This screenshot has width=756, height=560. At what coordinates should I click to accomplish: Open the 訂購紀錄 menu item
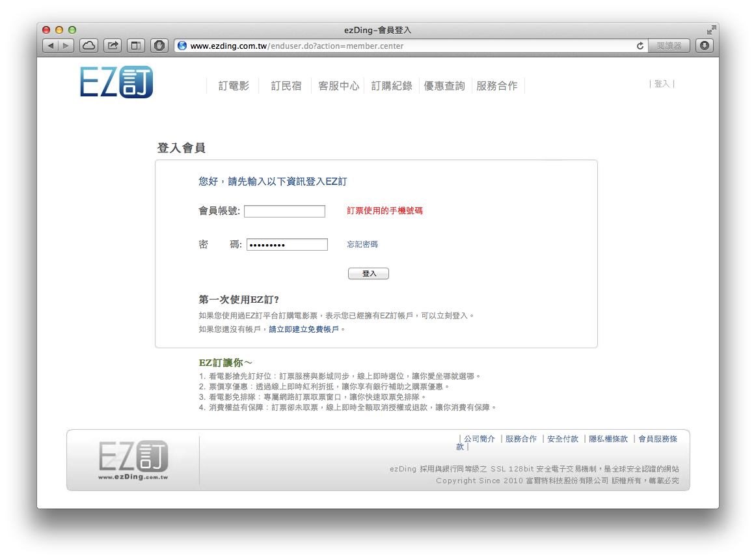point(392,86)
